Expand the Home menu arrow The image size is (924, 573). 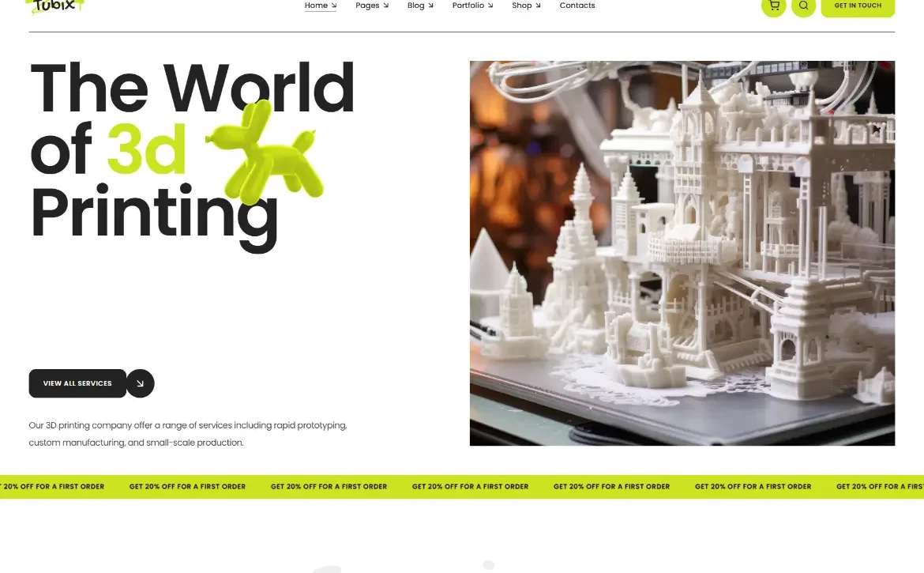tap(333, 6)
